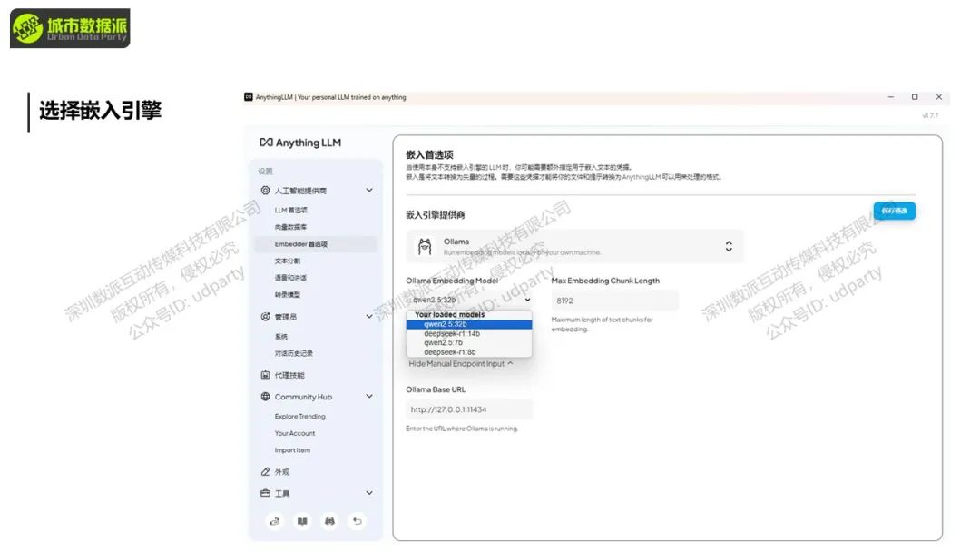
Task: Open 对话历史记录 in the sidebar
Action: 294,353
